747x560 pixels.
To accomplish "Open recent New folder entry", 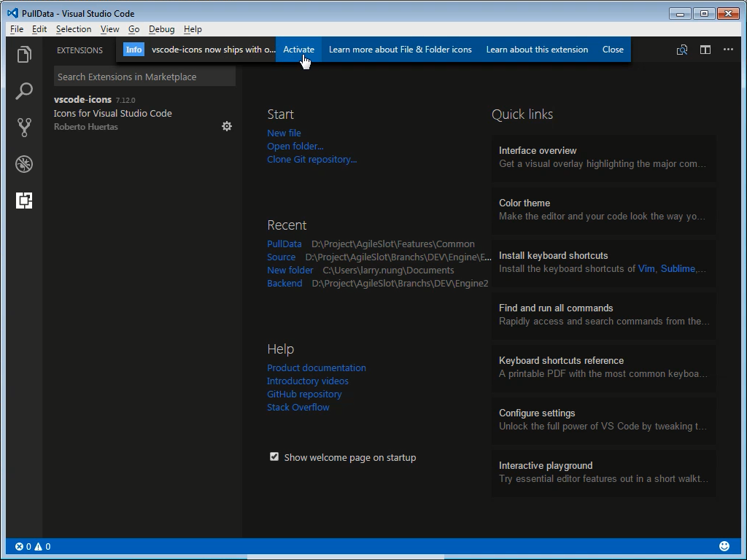I will click(290, 270).
